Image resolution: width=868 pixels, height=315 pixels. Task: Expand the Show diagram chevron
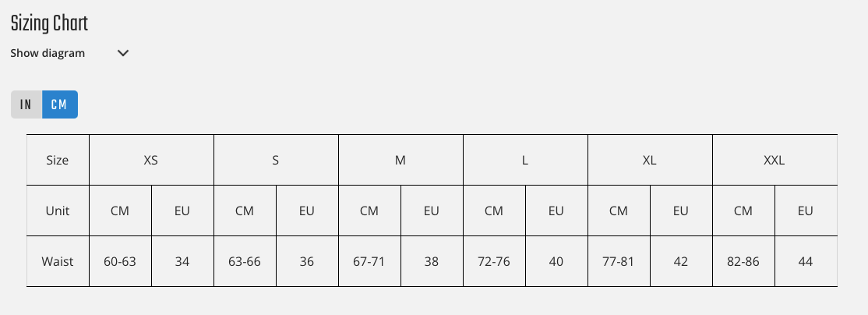coord(122,54)
